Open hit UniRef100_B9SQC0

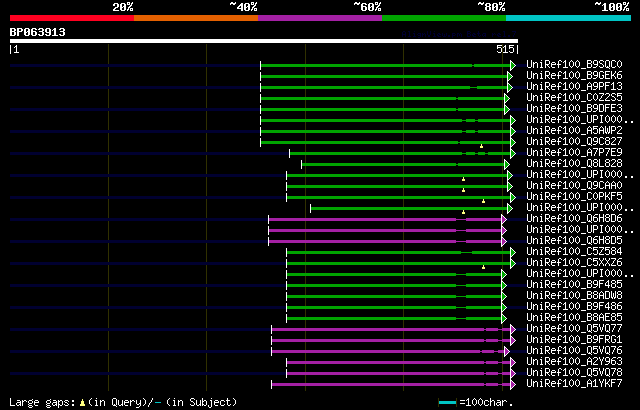pyautogui.click(x=574, y=64)
